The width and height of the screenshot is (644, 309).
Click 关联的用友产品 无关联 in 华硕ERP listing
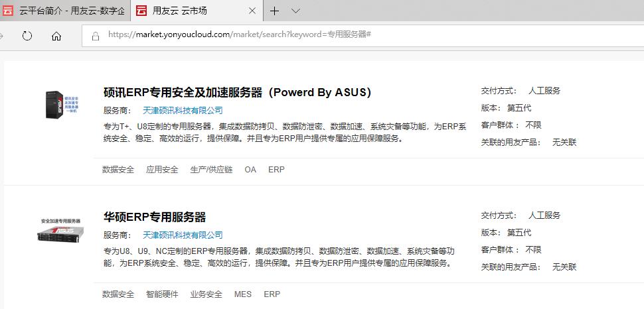pos(528,267)
